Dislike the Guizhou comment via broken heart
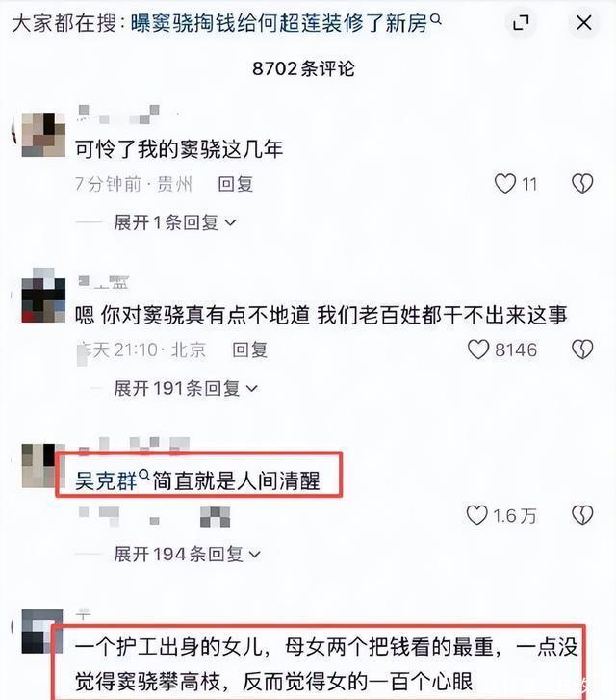The width and height of the screenshot is (616, 700). click(582, 184)
